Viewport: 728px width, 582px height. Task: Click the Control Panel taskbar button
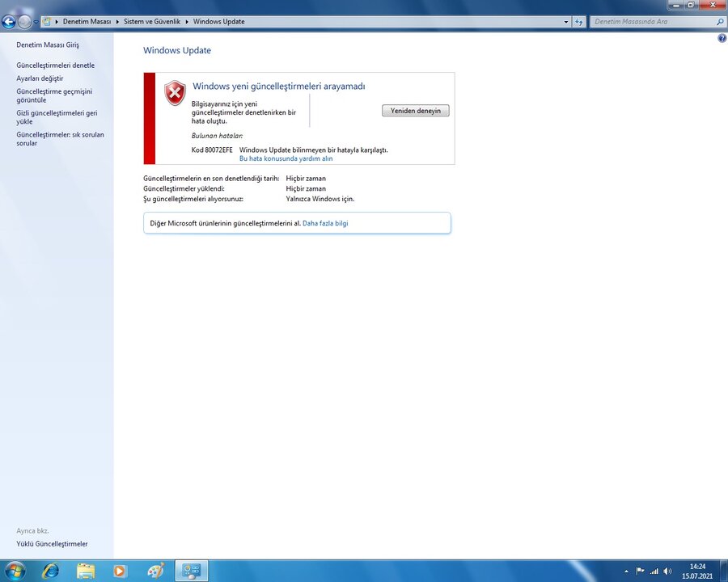point(191,571)
